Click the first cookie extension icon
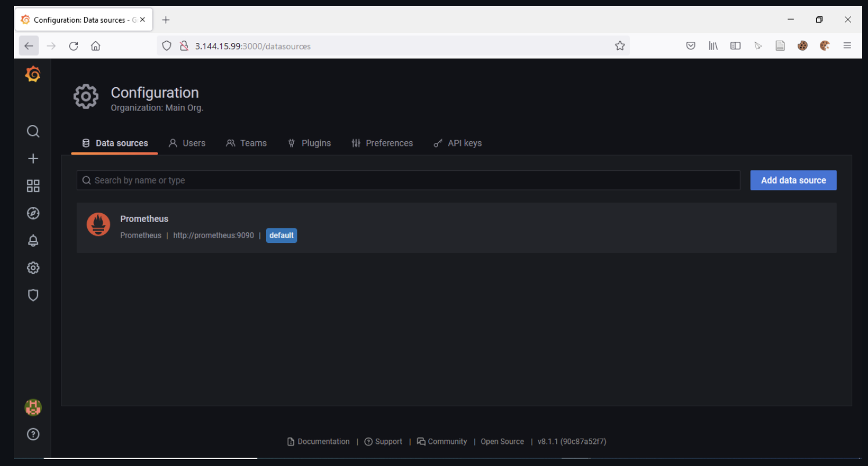Image resolution: width=868 pixels, height=466 pixels. [802, 45]
